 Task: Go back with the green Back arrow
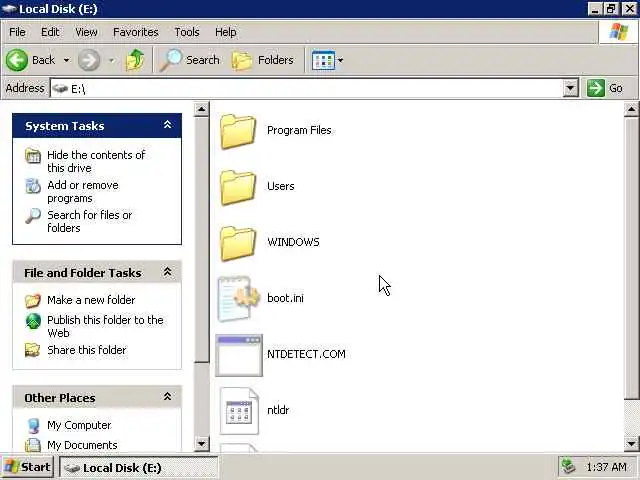click(x=17, y=60)
